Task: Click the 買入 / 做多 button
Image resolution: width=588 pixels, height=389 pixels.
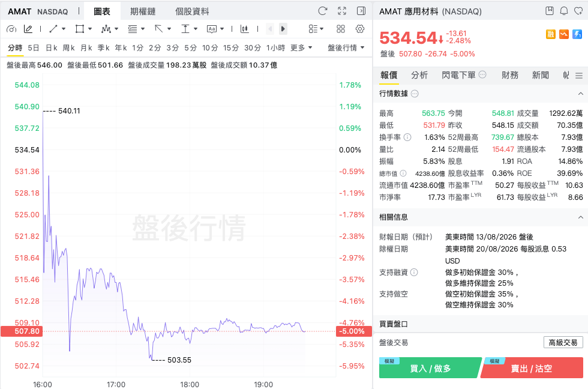Action: pos(430,368)
